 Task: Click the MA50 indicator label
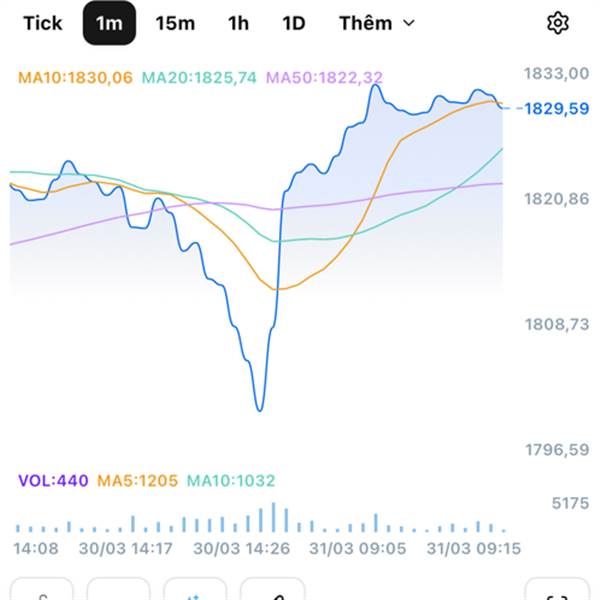[324, 77]
